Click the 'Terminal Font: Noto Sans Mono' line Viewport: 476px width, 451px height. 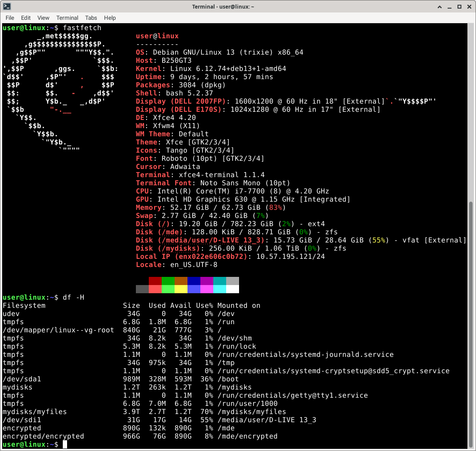213,183
